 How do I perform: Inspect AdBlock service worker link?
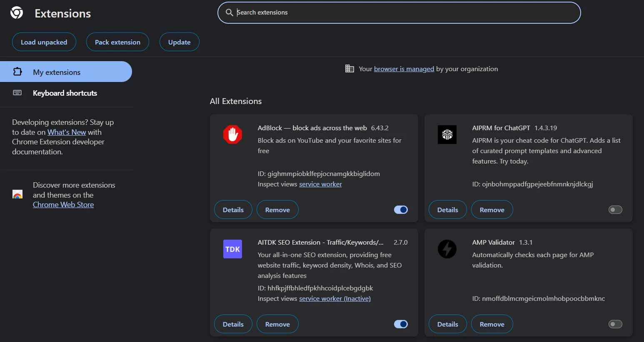[320, 184]
